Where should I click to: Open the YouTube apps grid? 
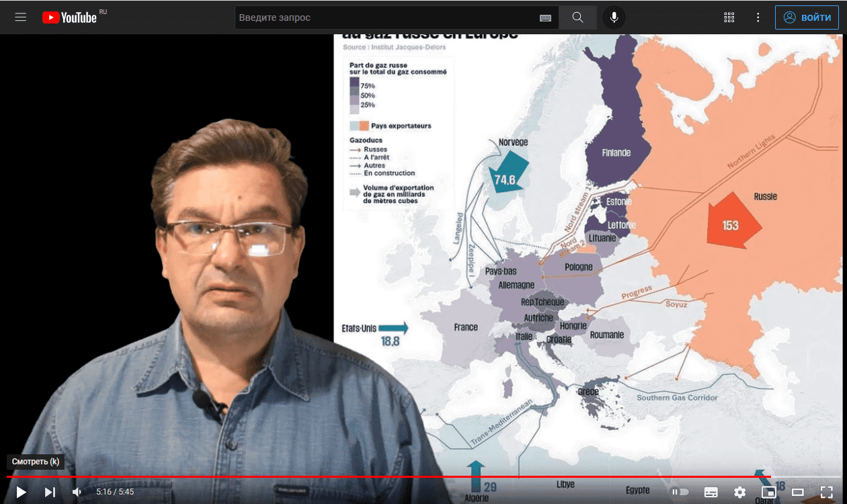point(729,17)
